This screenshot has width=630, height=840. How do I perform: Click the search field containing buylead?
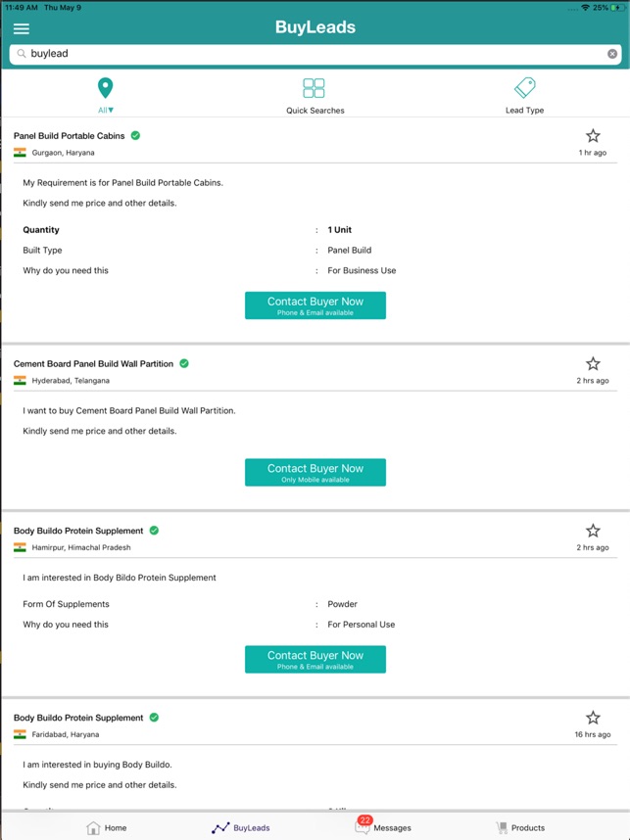click(x=314, y=54)
